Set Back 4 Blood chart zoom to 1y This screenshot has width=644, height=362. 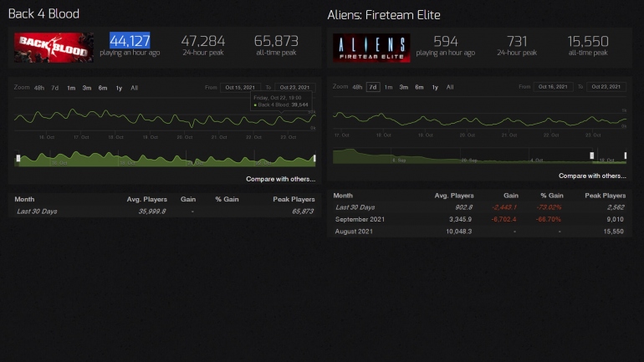pyautogui.click(x=119, y=88)
